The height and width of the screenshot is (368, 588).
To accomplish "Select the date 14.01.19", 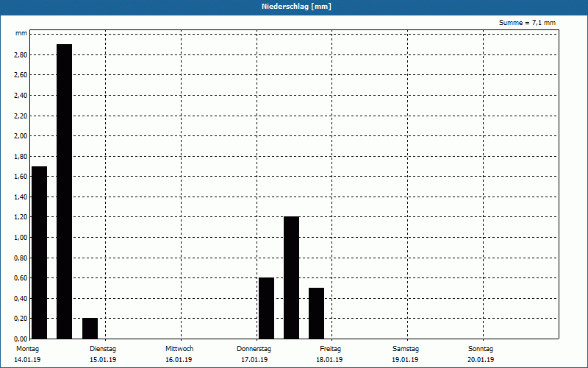I will pos(27,360).
